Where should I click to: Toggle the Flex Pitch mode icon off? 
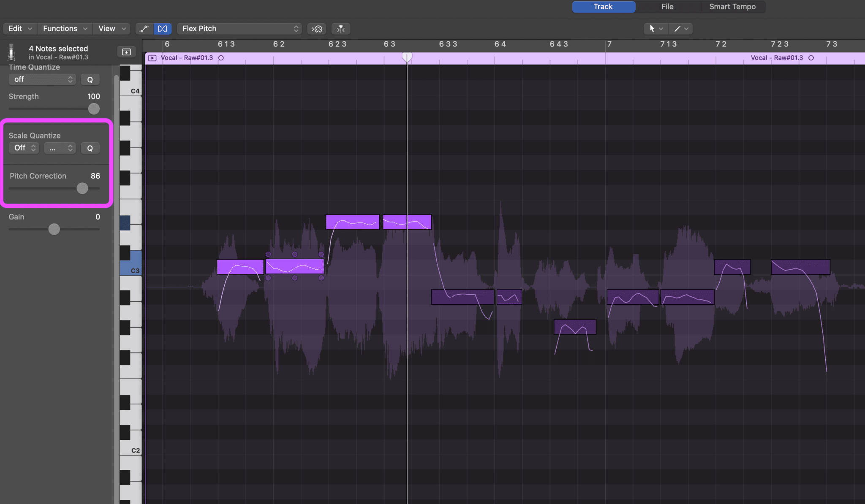point(163,28)
